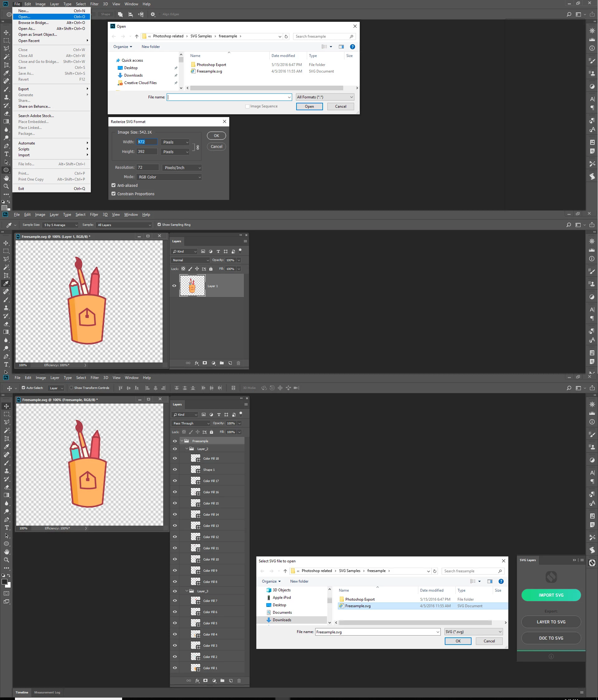Hide the Color Fill 18 layer
This screenshot has width=598, height=700.
coord(175,458)
